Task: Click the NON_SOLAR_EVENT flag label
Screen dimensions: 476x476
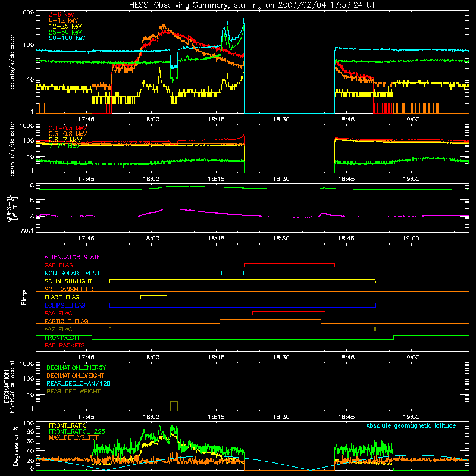Action: (72, 273)
